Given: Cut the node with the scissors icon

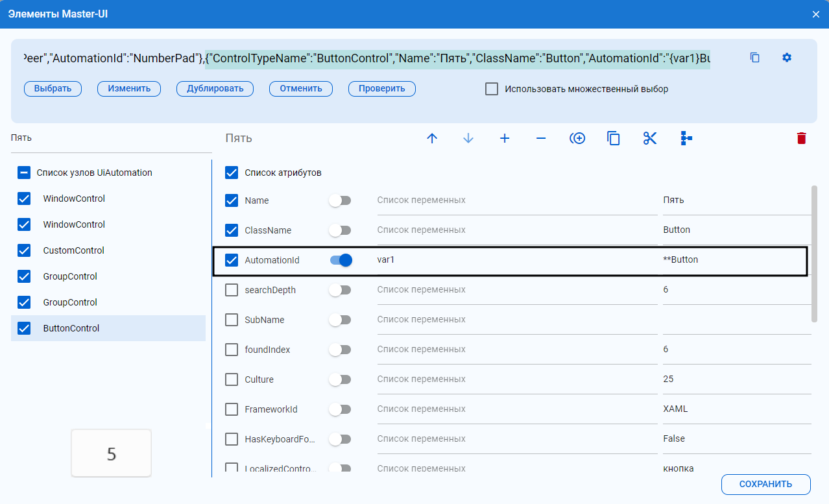Looking at the screenshot, I should [650, 138].
